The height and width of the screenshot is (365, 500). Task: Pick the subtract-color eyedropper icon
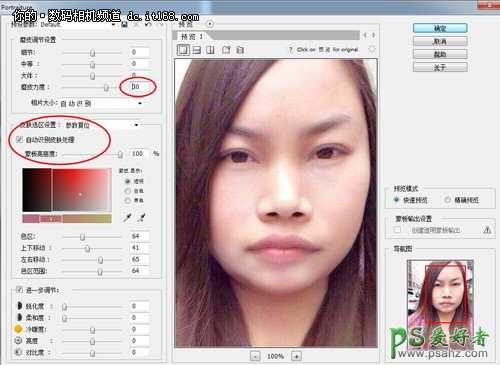pyautogui.click(x=141, y=218)
